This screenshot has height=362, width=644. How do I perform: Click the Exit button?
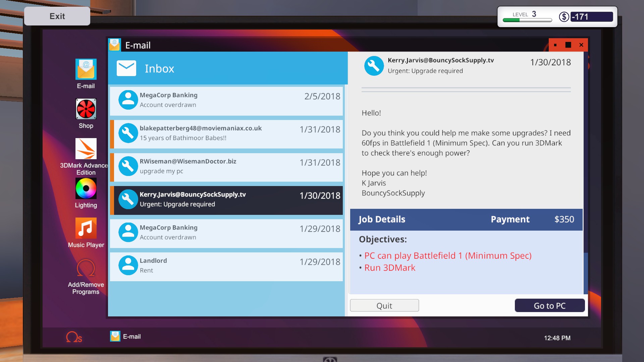coord(57,16)
